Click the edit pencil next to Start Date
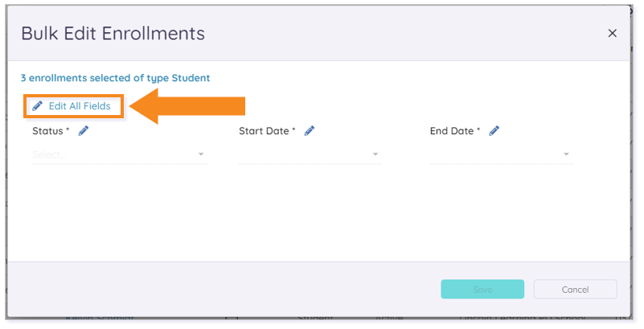The image size is (644, 329). tap(310, 131)
